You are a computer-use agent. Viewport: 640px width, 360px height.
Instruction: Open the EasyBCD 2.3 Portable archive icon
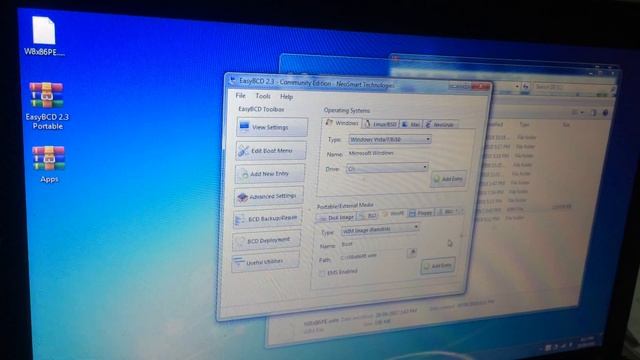tap(47, 106)
